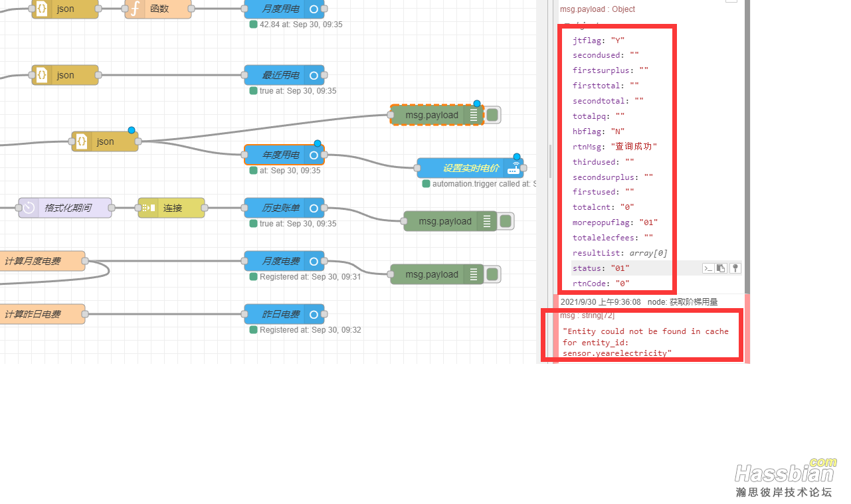Click the thirdused property row
Image resolution: width=851 pixels, height=504 pixels.
(x=603, y=162)
